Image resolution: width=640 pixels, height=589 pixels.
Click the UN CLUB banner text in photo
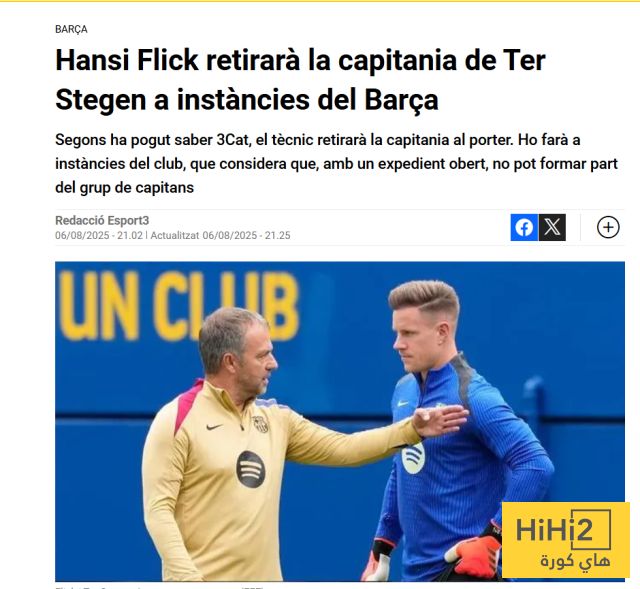click(x=180, y=306)
